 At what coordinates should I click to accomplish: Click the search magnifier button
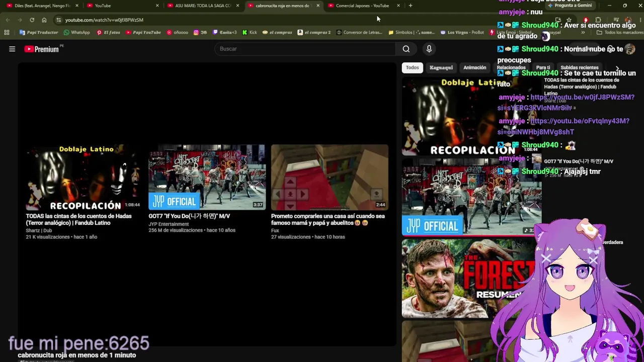tap(406, 49)
